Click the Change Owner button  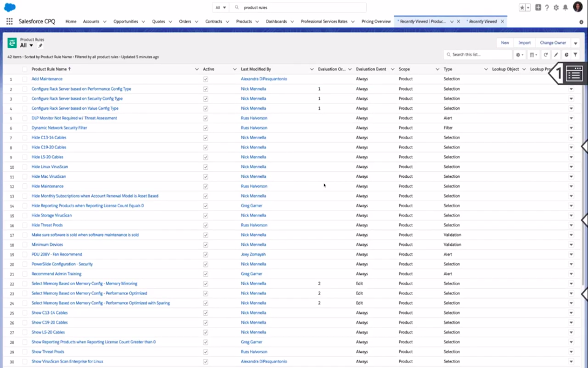click(552, 43)
